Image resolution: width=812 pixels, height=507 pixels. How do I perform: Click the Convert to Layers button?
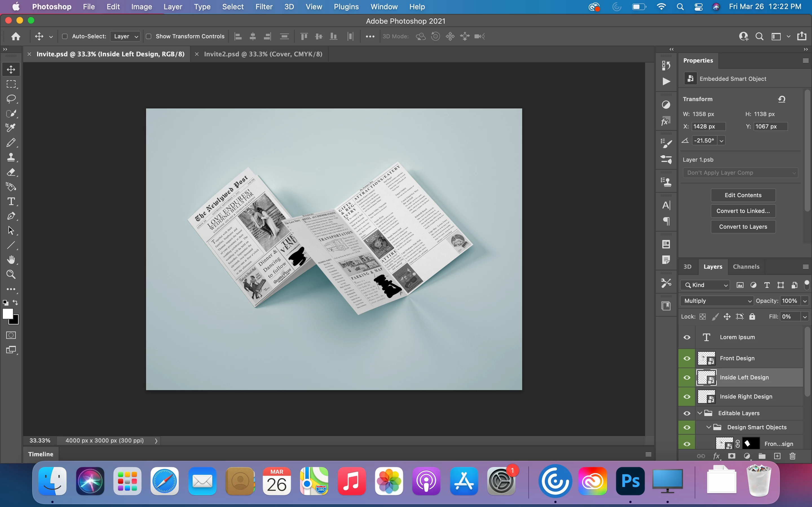(743, 227)
